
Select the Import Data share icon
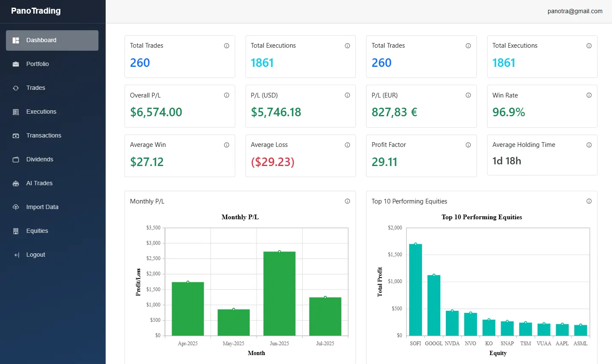pos(16,207)
